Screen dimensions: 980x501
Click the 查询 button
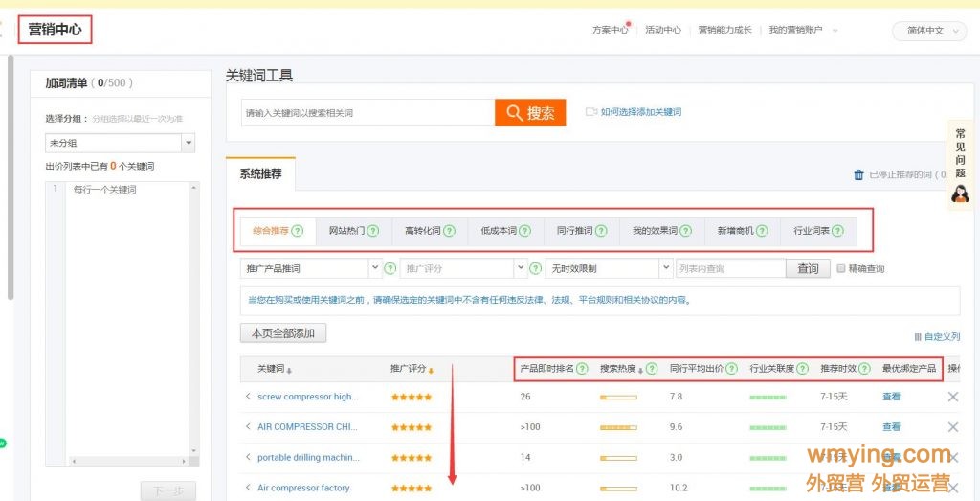(808, 268)
